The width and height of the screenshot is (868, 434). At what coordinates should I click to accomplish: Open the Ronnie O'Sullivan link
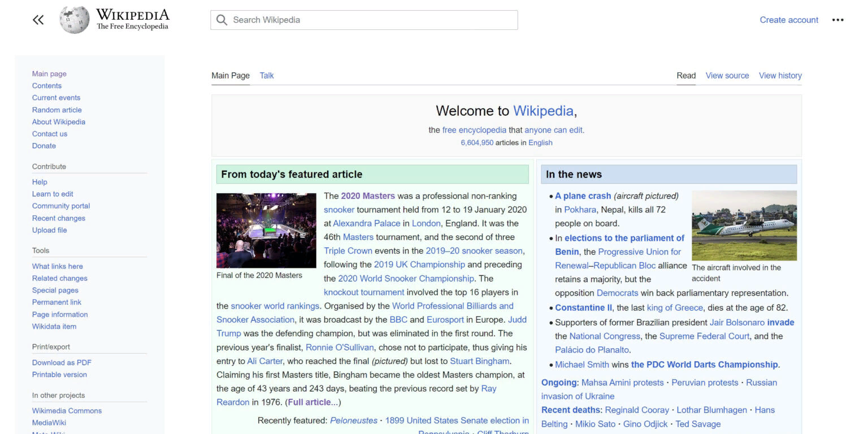pos(340,348)
